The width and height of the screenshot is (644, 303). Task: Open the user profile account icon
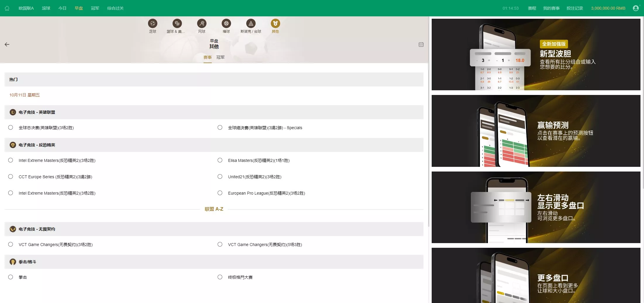[x=635, y=8]
